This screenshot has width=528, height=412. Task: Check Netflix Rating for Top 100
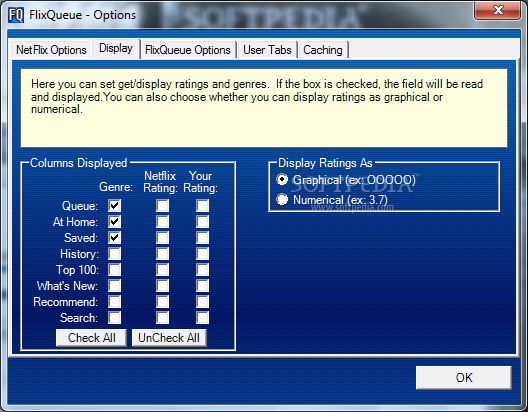pyautogui.click(x=163, y=270)
